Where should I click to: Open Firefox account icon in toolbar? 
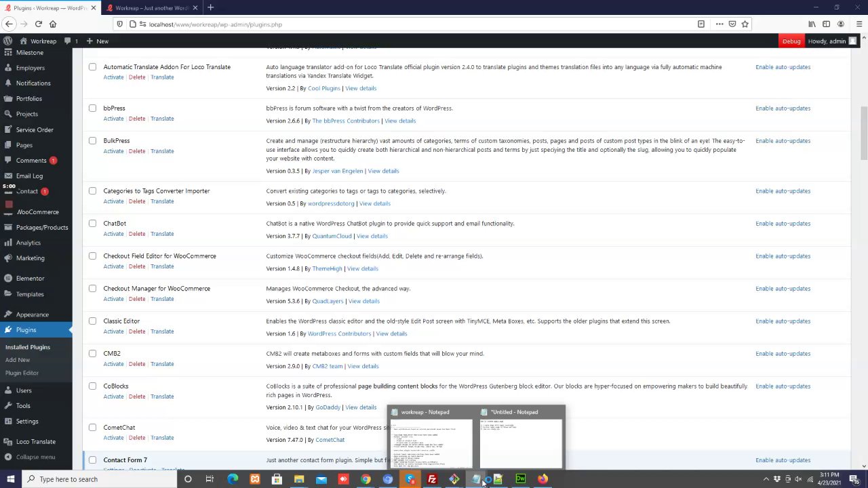(x=841, y=24)
